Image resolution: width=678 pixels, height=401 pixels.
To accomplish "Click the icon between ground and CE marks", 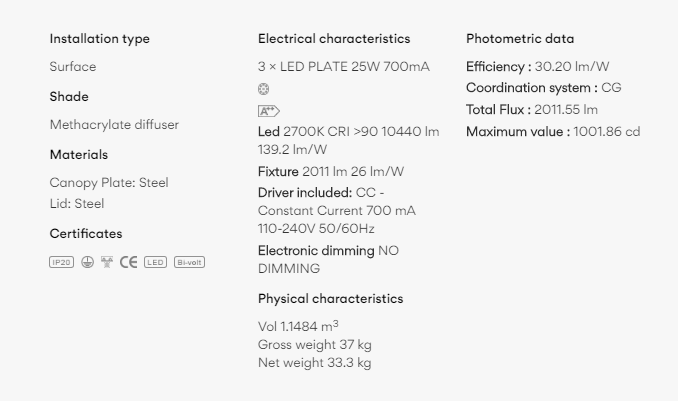I will tap(107, 262).
